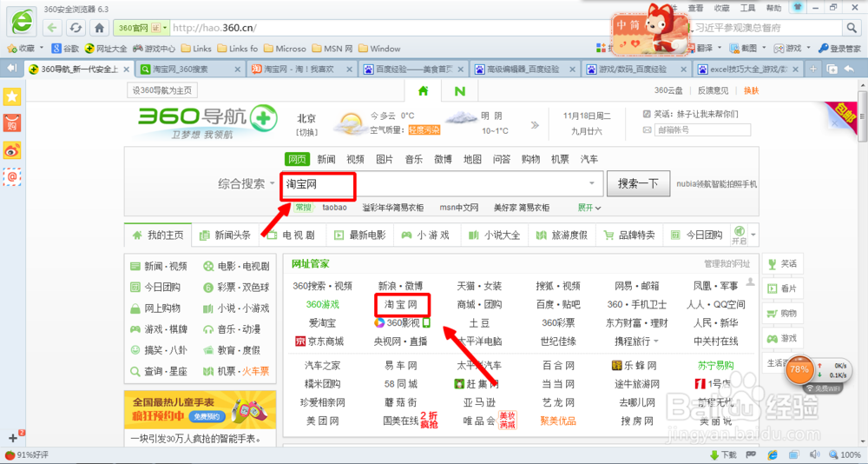Switch to the 今日团购 tab

point(696,235)
